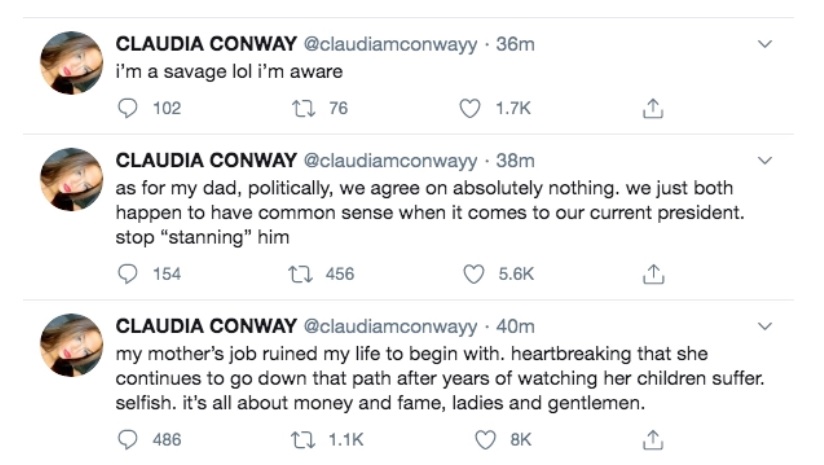The width and height of the screenshot is (824, 465).
Task: Open the 36m timestamp link
Action: (x=515, y=45)
